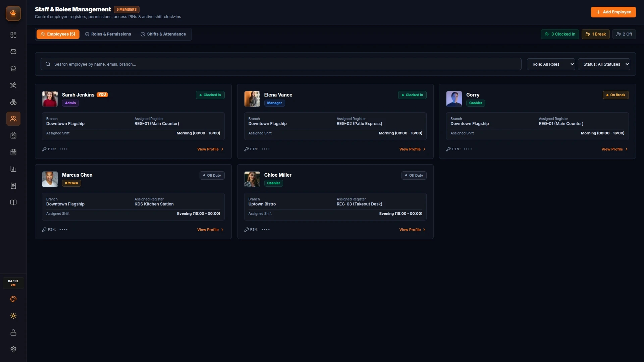Screen dimensions: 644x362
Task: Open the Role: All Roles dropdown
Action: (x=551, y=64)
